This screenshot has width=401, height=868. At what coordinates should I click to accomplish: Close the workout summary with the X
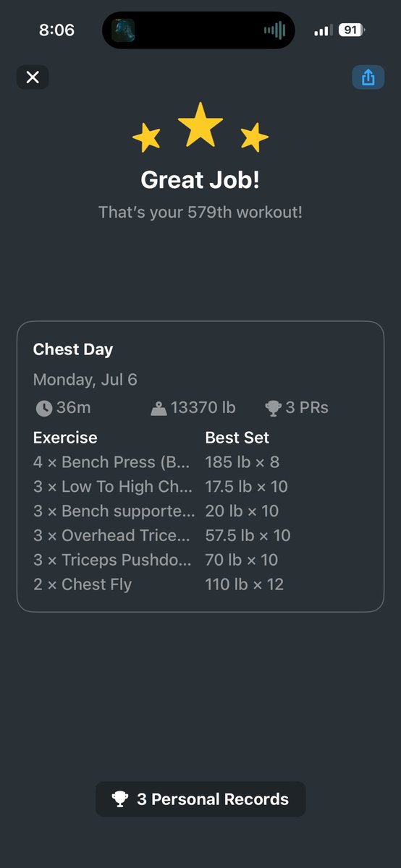pos(33,77)
